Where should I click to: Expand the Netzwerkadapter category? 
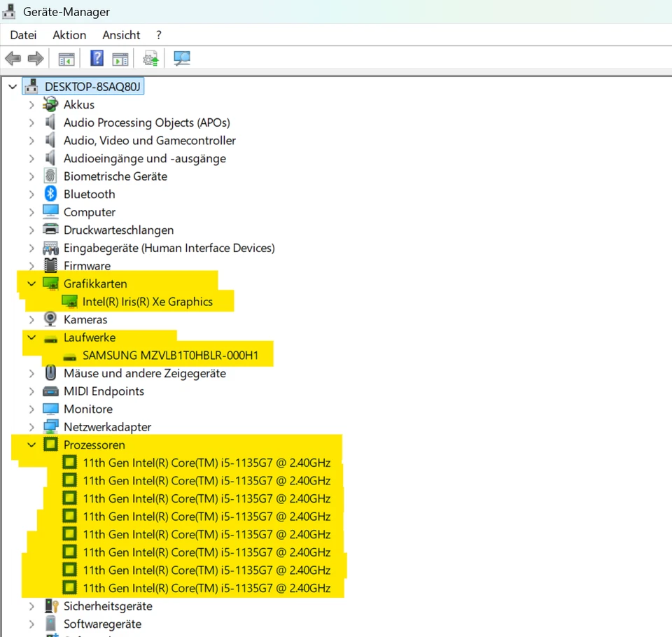click(x=31, y=427)
